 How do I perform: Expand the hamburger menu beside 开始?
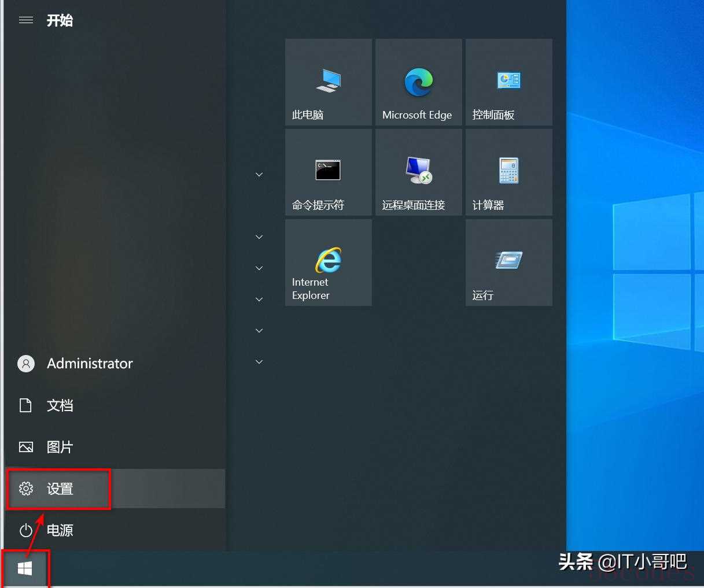26,20
